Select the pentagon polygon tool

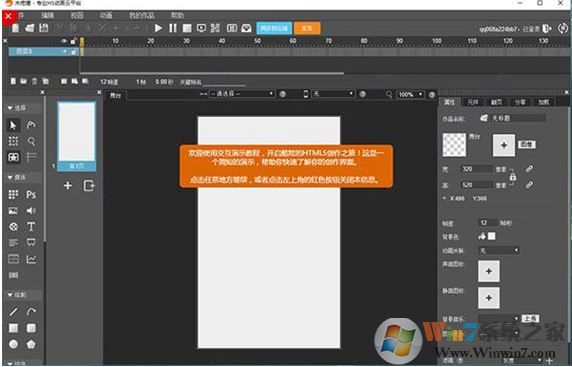click(31, 344)
